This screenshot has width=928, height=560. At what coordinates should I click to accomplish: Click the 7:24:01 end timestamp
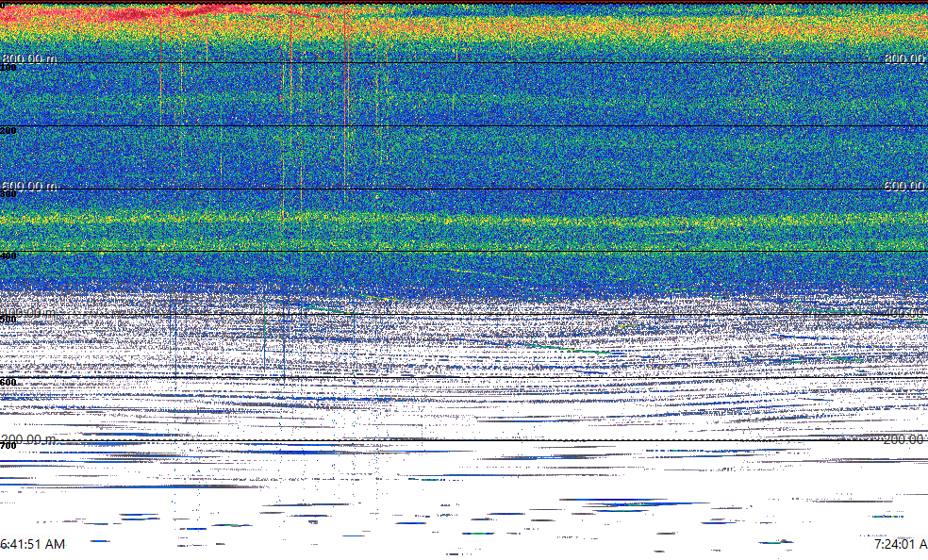coord(901,544)
